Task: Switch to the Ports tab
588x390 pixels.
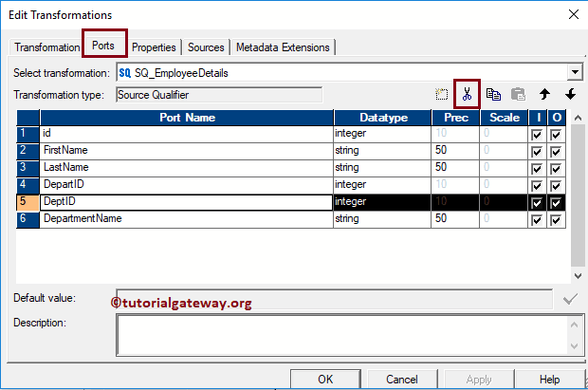Action: tap(103, 46)
